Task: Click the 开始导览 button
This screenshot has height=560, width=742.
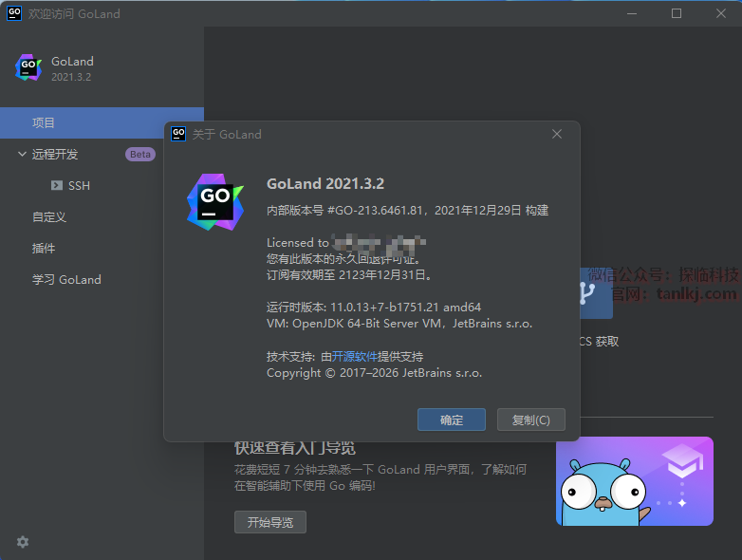Action: (270, 522)
